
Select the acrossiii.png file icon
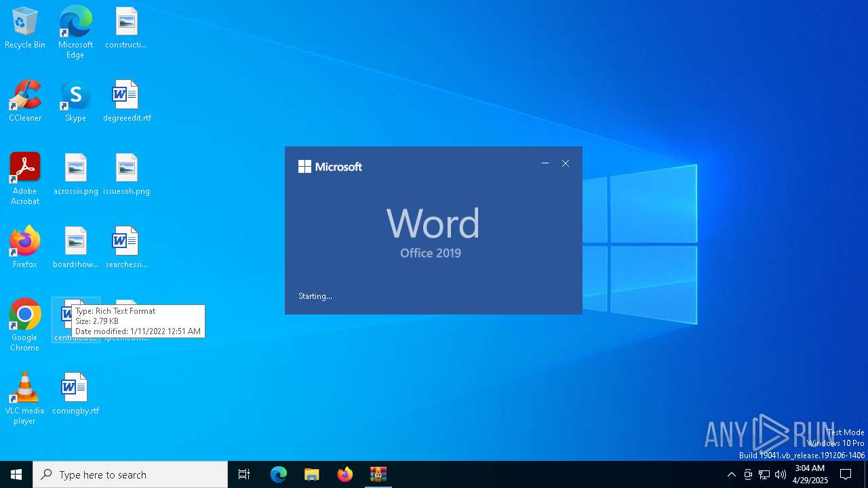click(76, 175)
